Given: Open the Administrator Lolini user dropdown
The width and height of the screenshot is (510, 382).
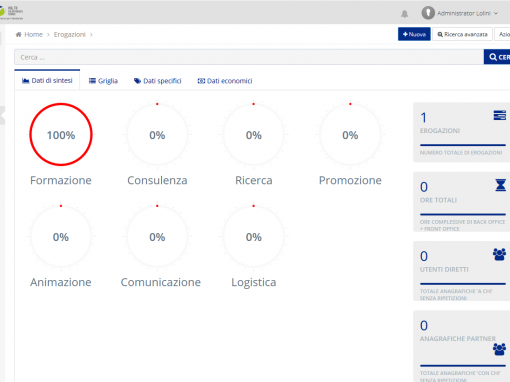Looking at the screenshot, I should tap(467, 13).
